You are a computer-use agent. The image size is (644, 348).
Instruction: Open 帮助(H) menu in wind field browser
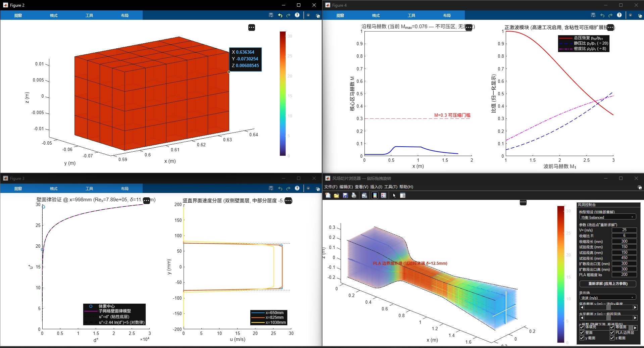tap(406, 187)
